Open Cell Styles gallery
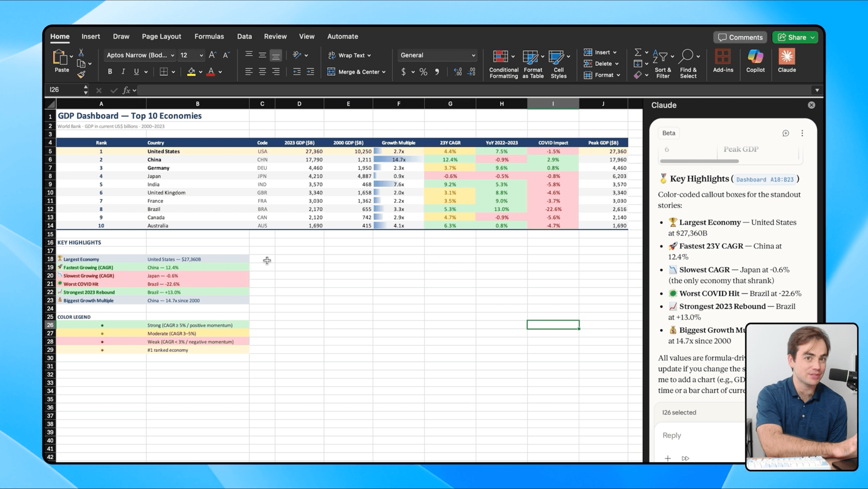Screen dimensions: 868x489 coord(558,63)
